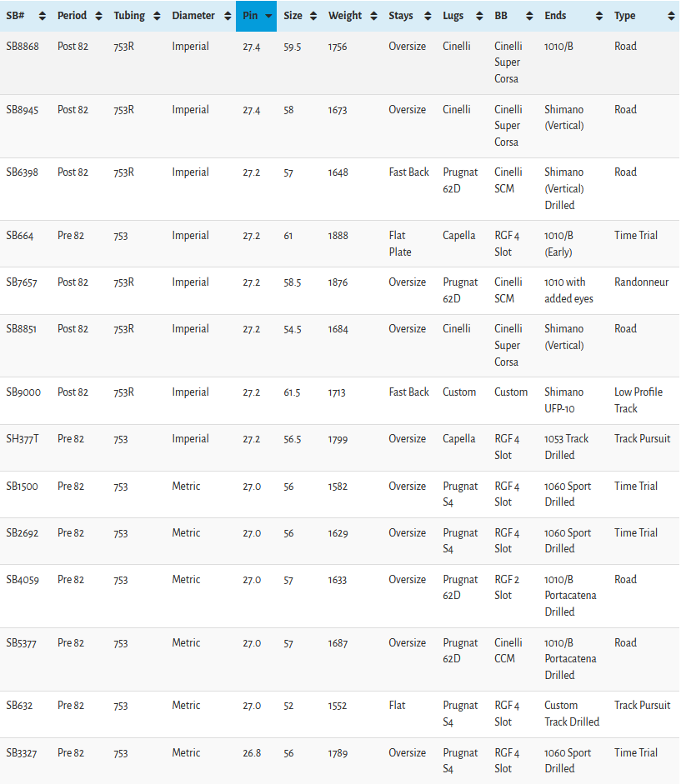Toggle the descending arrow on the Pin column
Viewport: 681px width, 784px height.
(268, 16)
